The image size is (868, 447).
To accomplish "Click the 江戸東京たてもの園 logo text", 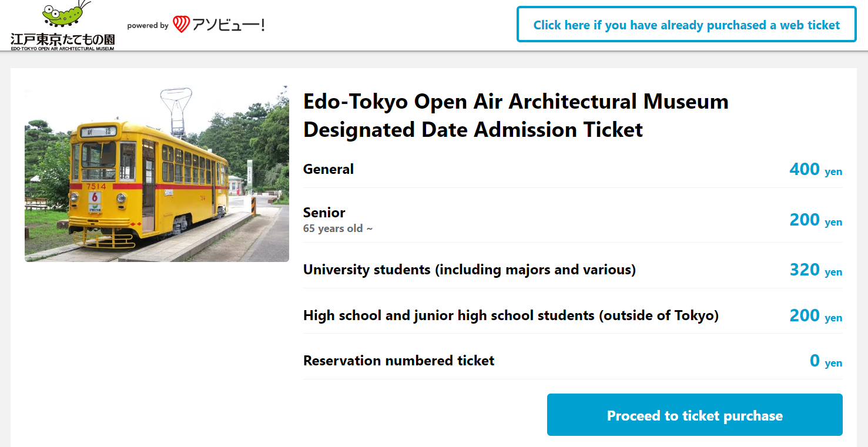I will [x=62, y=39].
